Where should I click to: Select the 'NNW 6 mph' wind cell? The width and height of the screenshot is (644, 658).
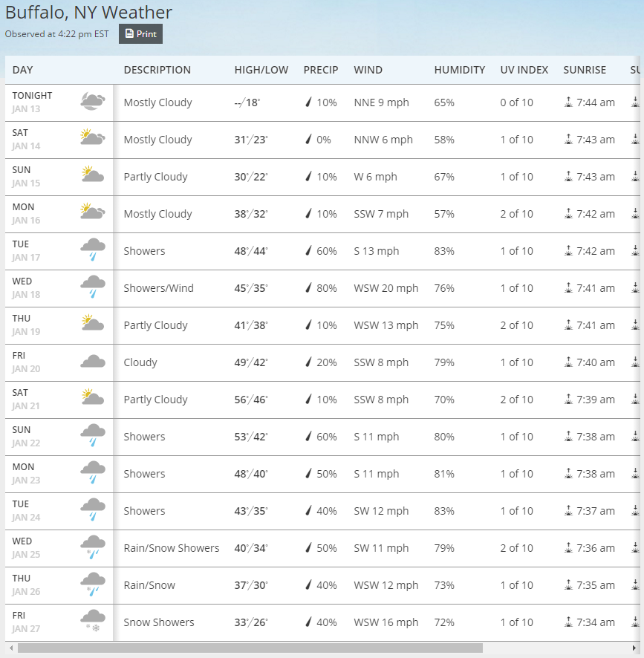click(383, 140)
